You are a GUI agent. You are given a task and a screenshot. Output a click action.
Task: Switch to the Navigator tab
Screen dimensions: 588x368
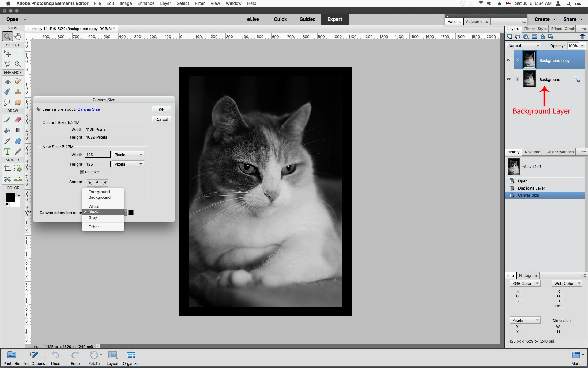(533, 152)
